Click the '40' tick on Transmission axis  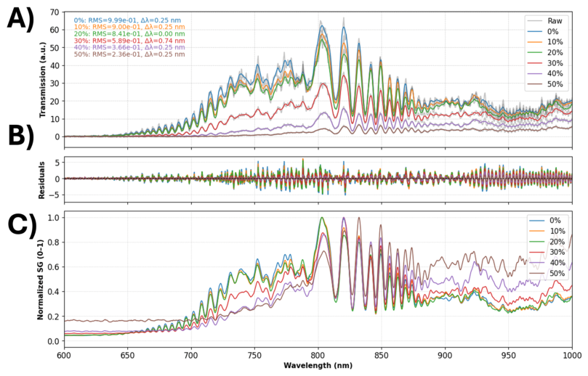55,65
